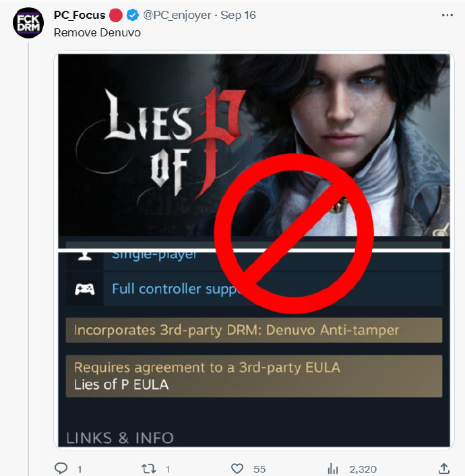
Task: Click the red circle emoji beside PC_Focus
Action: click(x=115, y=16)
